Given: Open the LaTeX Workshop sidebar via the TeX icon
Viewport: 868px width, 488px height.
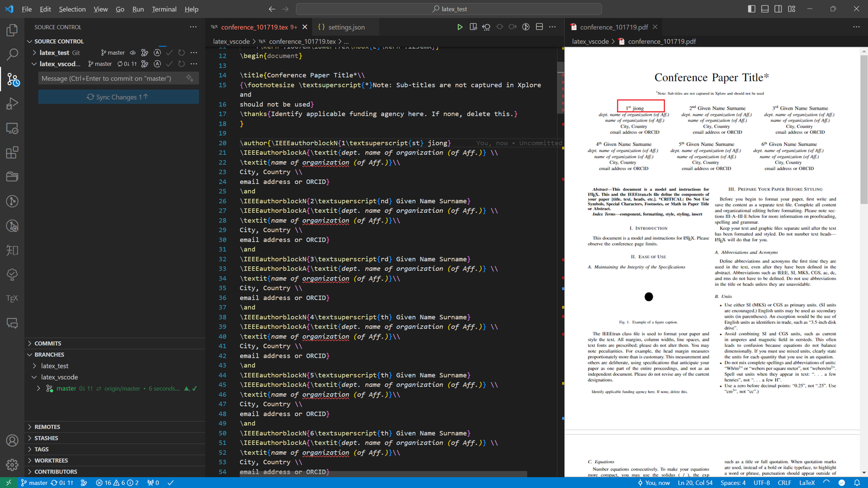Looking at the screenshot, I should pos(12,297).
